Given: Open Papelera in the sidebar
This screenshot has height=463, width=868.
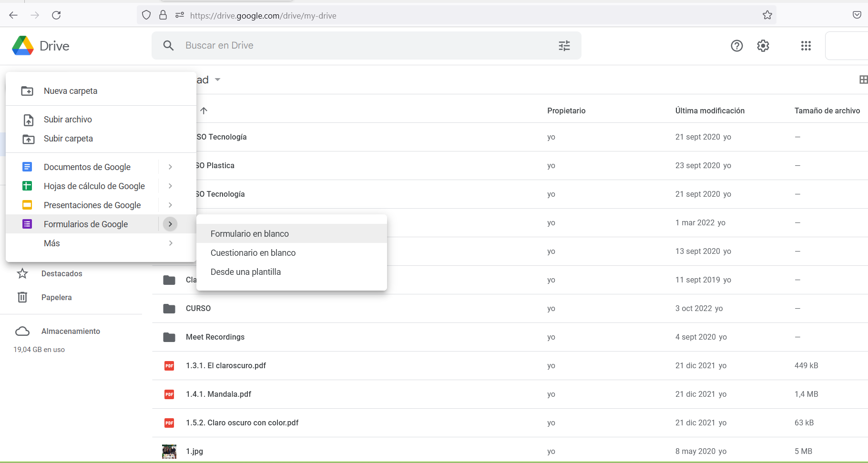Looking at the screenshot, I should (56, 297).
